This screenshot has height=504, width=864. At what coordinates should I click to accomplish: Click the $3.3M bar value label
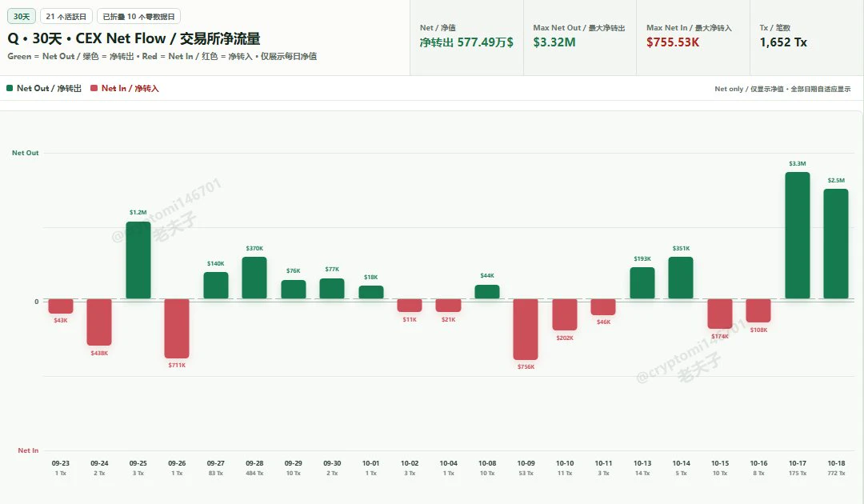pyautogui.click(x=798, y=163)
